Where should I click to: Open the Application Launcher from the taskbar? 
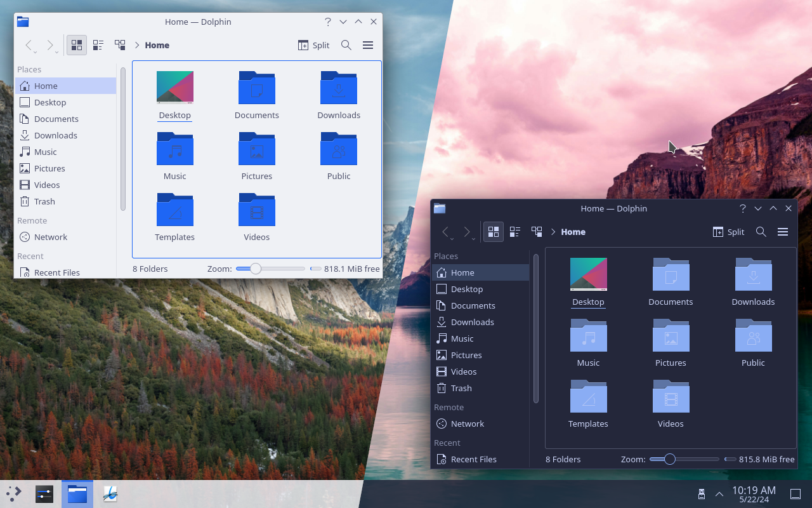tap(13, 493)
